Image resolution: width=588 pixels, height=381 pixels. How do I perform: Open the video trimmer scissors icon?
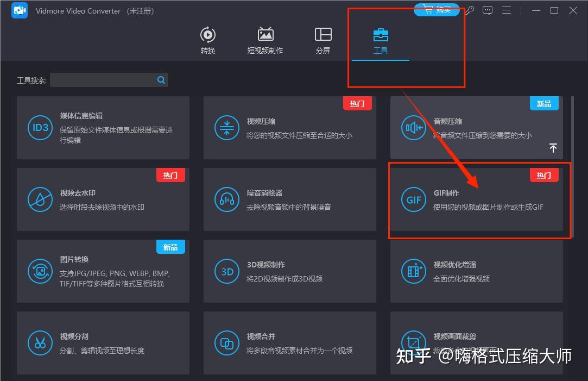coord(40,343)
